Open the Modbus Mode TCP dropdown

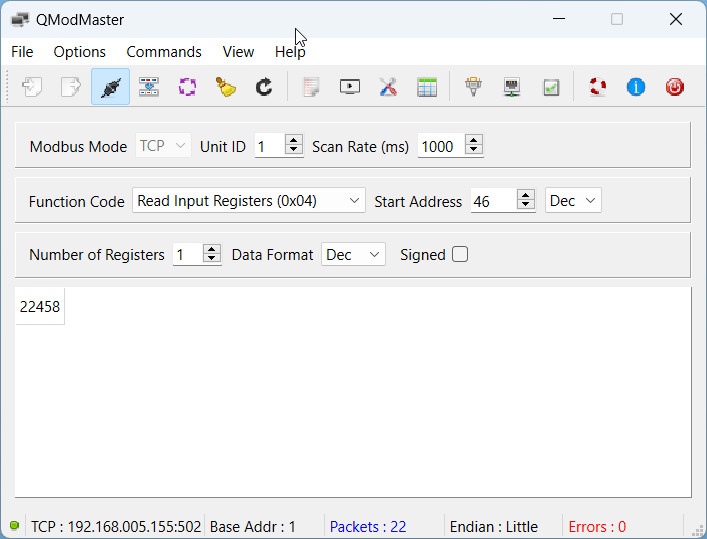tap(163, 145)
